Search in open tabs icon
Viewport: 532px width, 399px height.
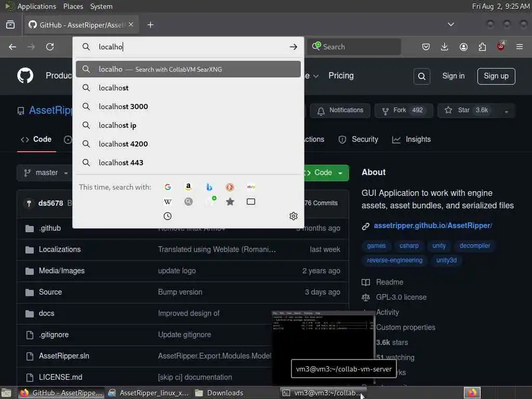pyautogui.click(x=251, y=202)
